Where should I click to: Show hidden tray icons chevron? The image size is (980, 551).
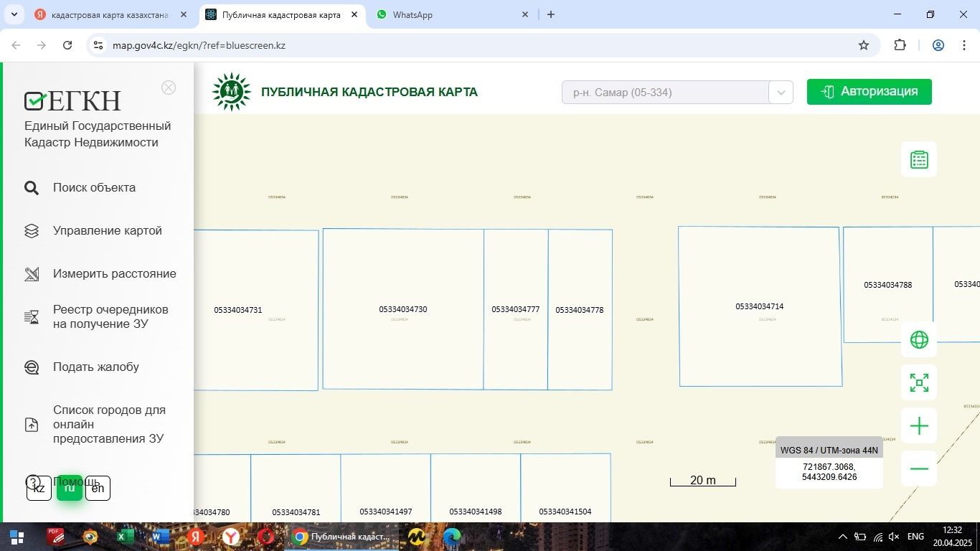point(843,537)
